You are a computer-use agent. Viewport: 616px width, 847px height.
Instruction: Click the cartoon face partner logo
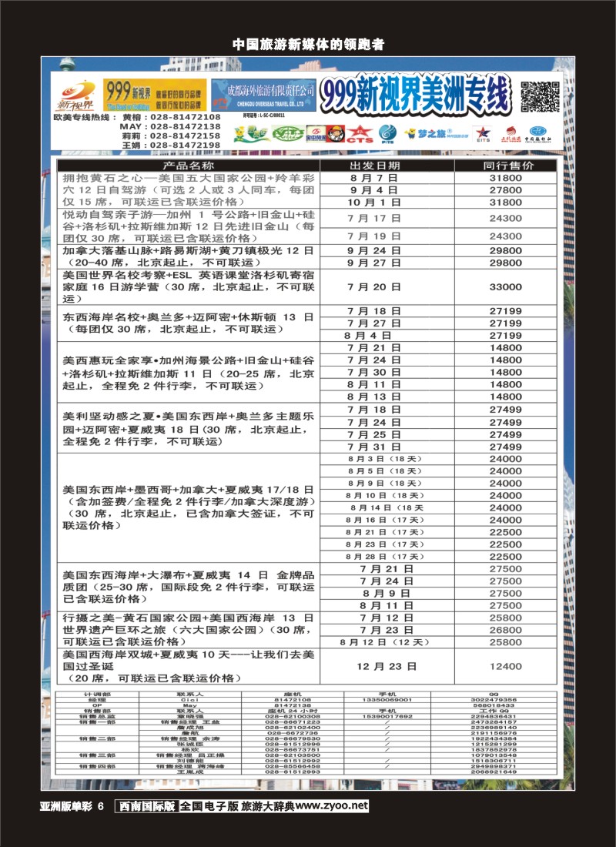click(335, 133)
